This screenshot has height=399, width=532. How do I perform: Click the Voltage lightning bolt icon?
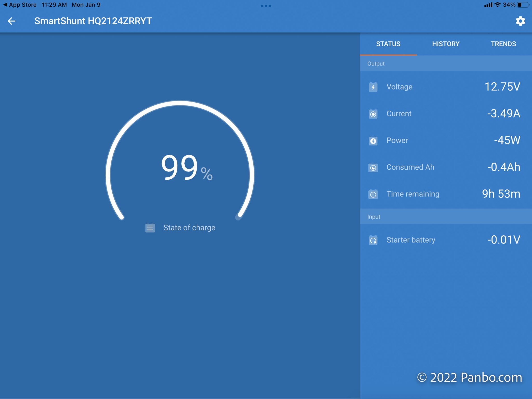[x=373, y=87]
